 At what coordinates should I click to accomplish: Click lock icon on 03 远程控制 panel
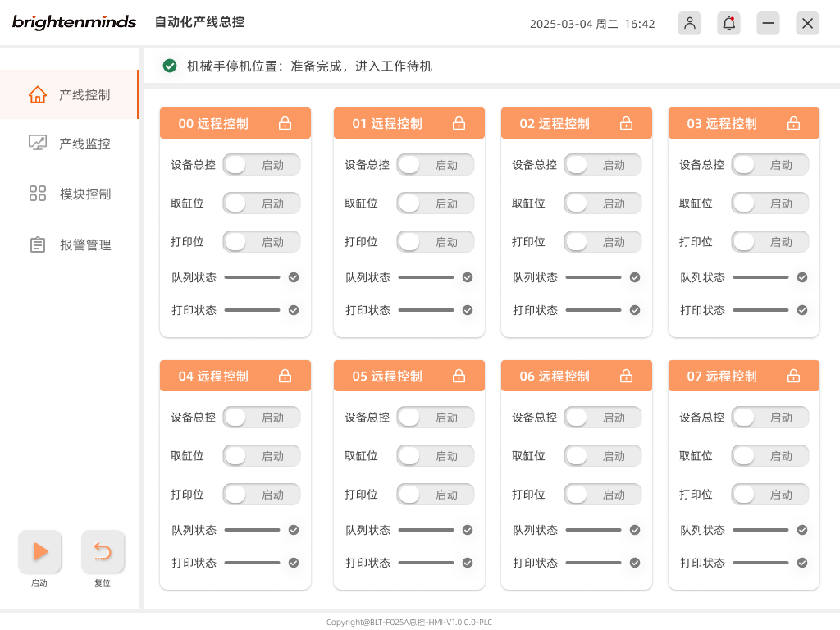pos(793,123)
